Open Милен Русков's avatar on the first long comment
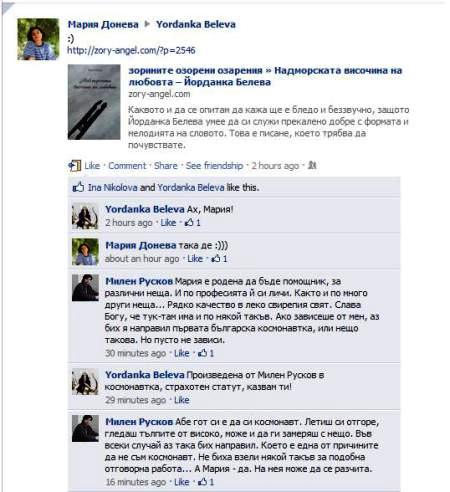Viewport: 450px width, 492px height. pyautogui.click(x=85, y=288)
